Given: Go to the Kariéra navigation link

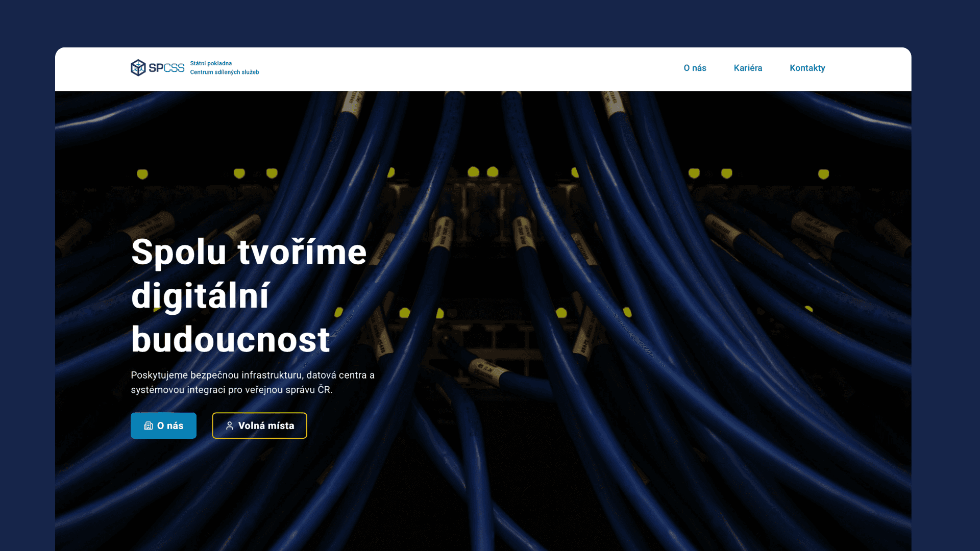Looking at the screenshot, I should 748,68.
